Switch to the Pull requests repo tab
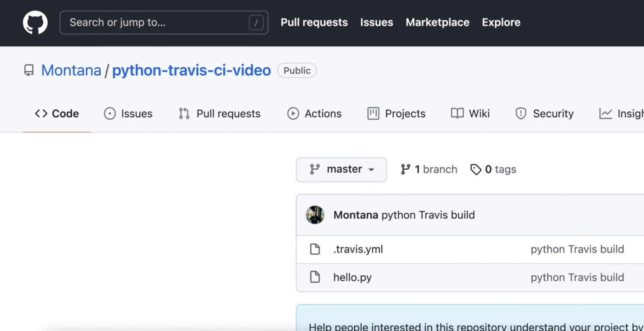 pos(228,114)
